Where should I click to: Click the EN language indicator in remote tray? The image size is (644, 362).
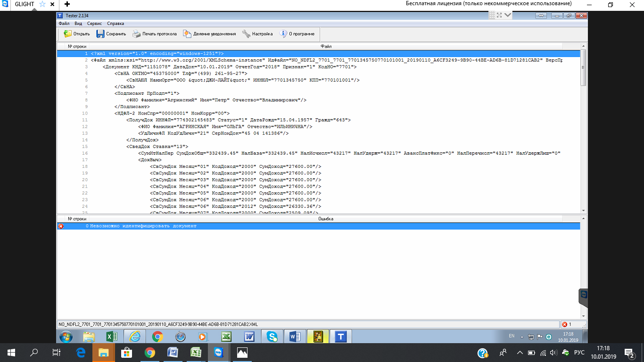(512, 336)
